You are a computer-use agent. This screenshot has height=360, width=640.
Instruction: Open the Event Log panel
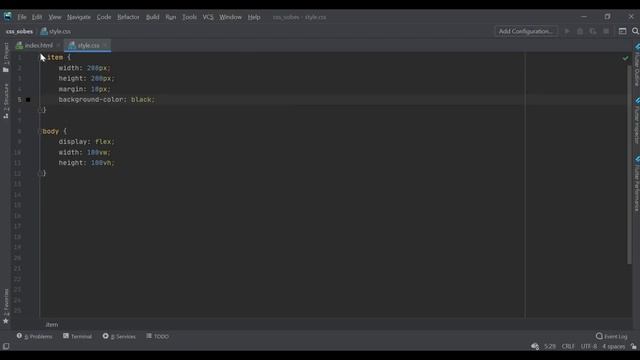tap(611, 336)
